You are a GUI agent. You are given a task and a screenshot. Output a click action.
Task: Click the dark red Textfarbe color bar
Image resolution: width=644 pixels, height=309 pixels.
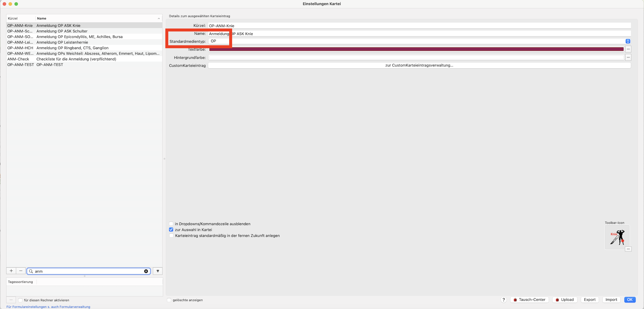[x=416, y=49]
